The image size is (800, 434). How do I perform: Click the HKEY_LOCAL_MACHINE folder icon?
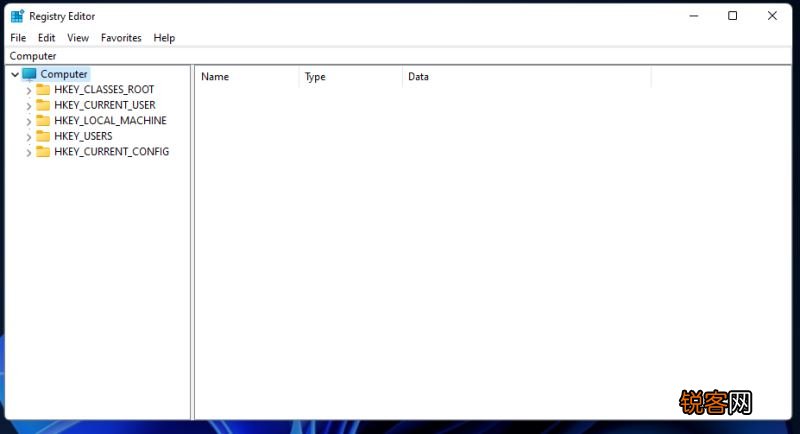pos(43,120)
